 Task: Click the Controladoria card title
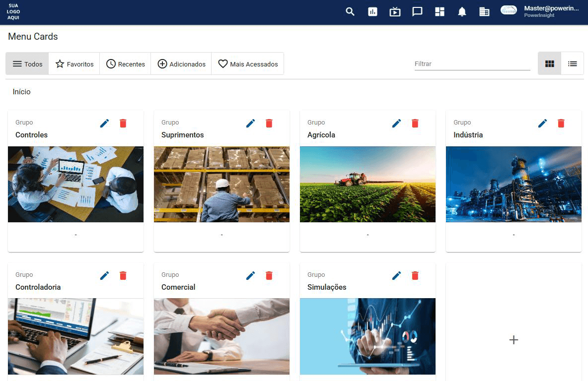coord(38,287)
